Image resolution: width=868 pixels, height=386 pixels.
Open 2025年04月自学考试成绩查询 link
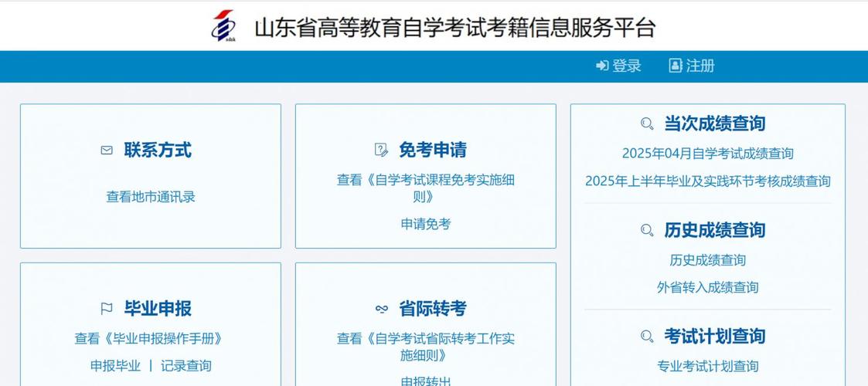[x=707, y=153]
